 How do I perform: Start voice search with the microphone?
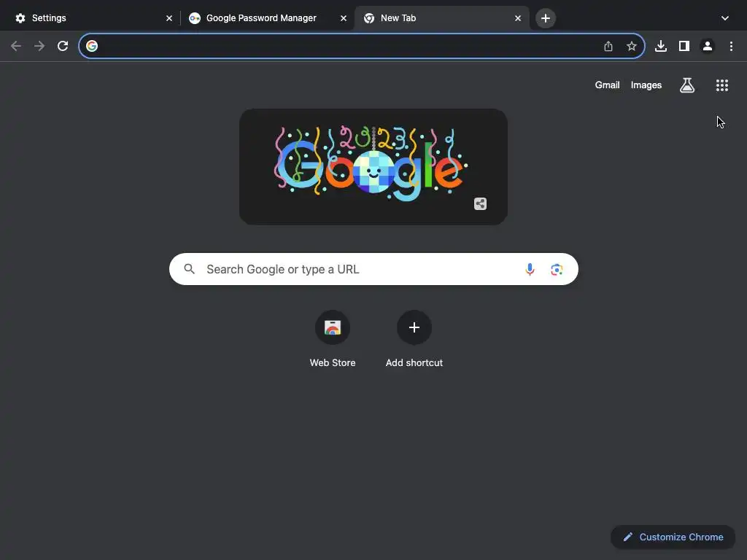530,269
